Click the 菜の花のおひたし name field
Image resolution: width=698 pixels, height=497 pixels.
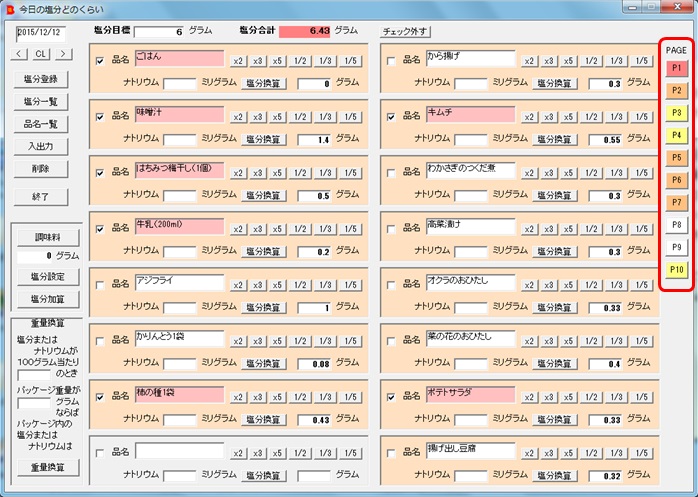coord(471,338)
